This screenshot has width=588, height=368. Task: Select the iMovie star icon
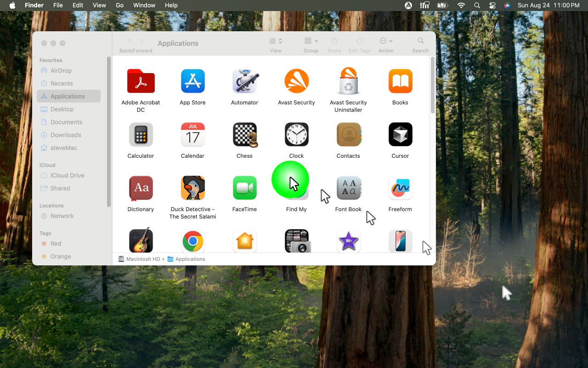348,241
